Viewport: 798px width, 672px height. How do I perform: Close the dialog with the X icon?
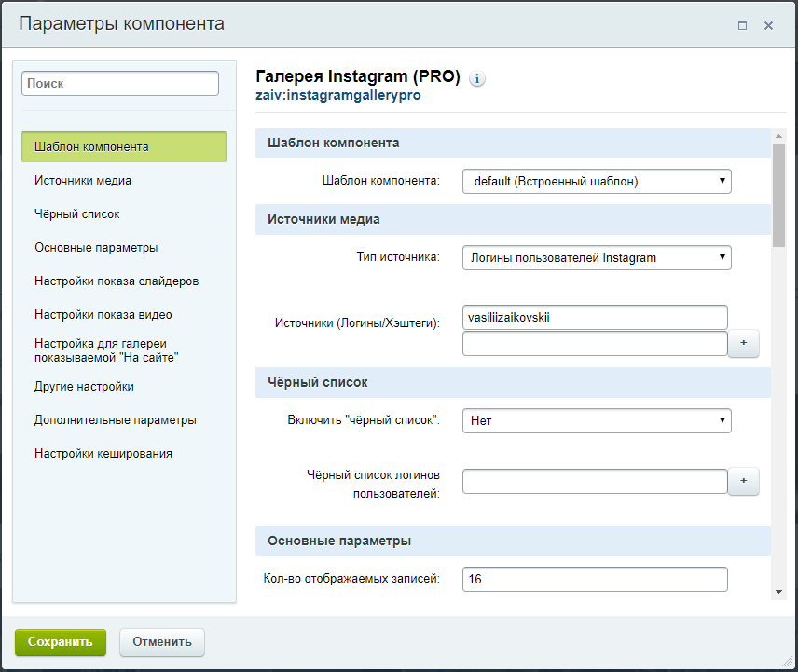pos(769,26)
